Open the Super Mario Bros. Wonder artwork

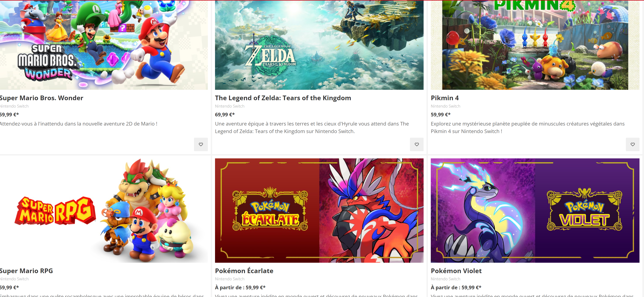tap(104, 45)
